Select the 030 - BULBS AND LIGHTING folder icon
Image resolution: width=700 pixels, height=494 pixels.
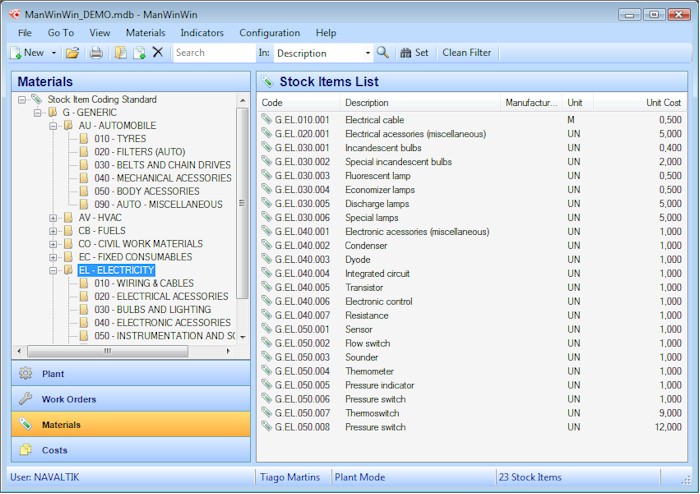point(84,309)
